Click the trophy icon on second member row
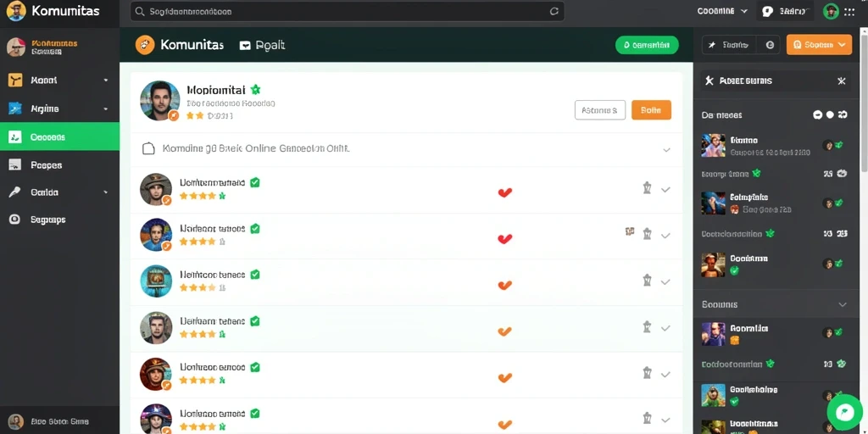Screen dimensions: 868x434 (647, 234)
